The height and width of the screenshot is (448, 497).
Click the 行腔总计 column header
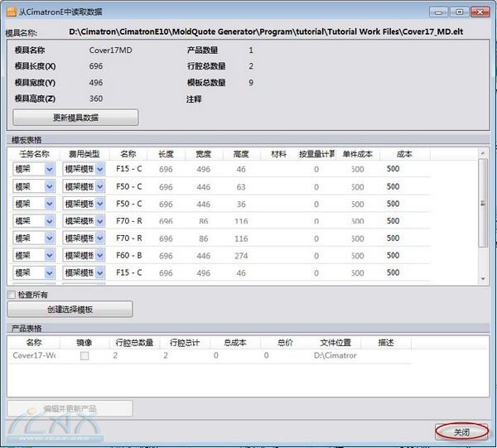click(x=185, y=343)
